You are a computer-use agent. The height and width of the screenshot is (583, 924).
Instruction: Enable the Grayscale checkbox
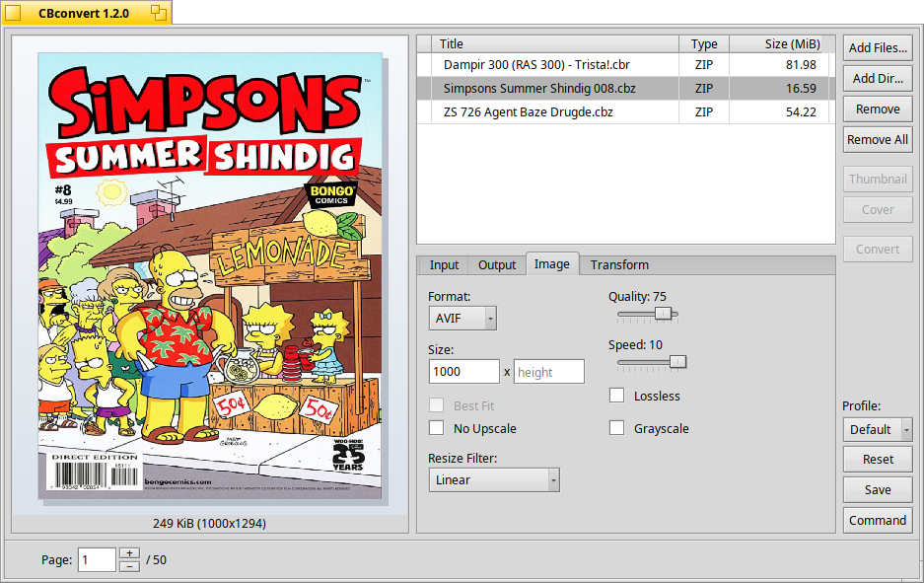point(616,428)
